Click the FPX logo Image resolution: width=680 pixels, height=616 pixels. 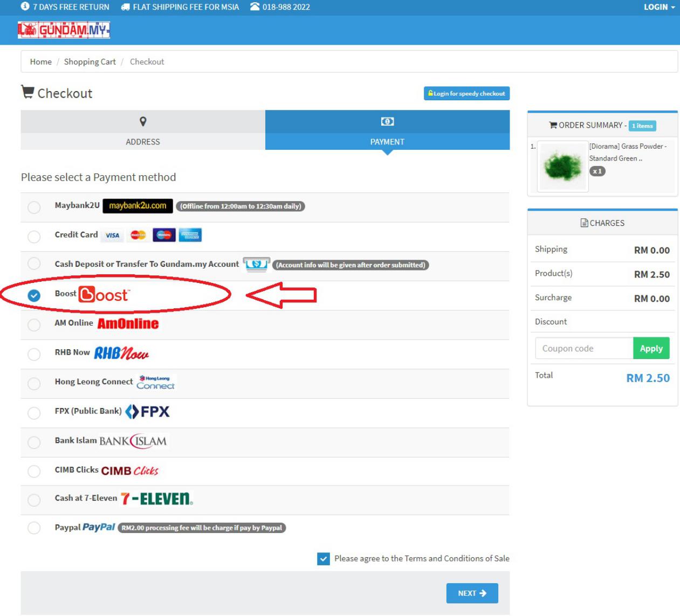147,412
